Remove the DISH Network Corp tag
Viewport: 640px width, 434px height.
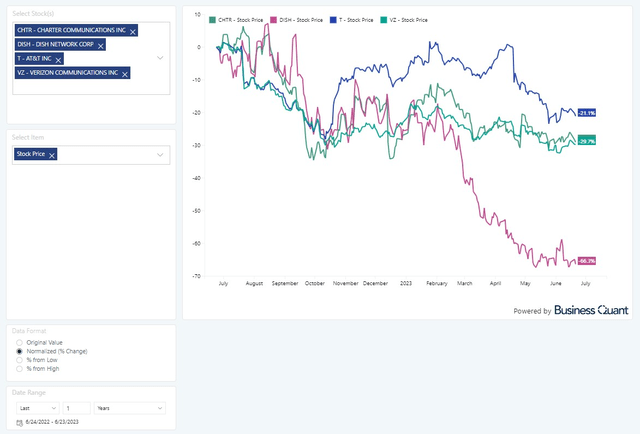click(x=100, y=46)
